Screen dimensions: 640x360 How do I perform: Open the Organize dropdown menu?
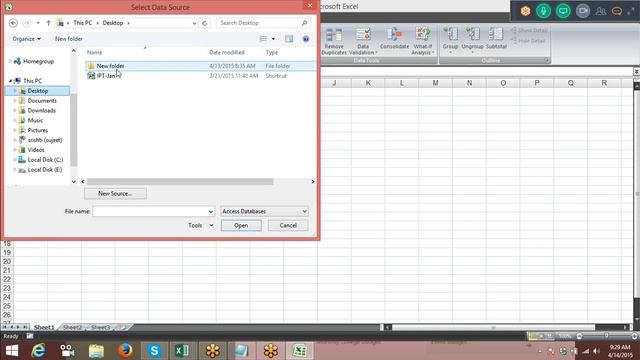[27, 39]
